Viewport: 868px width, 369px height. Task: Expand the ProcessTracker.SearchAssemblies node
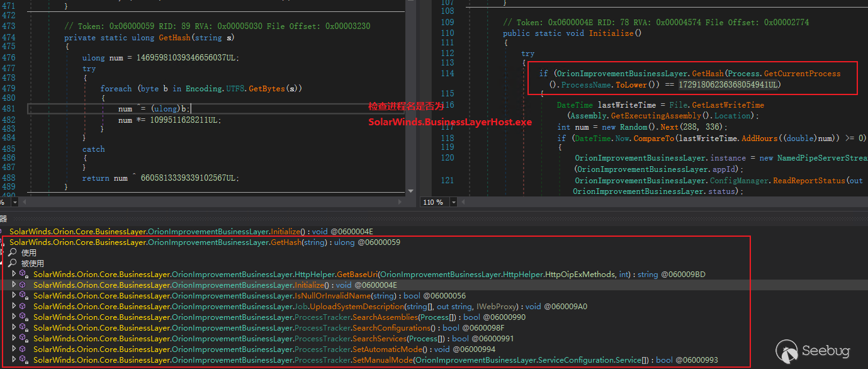pyautogui.click(x=14, y=317)
